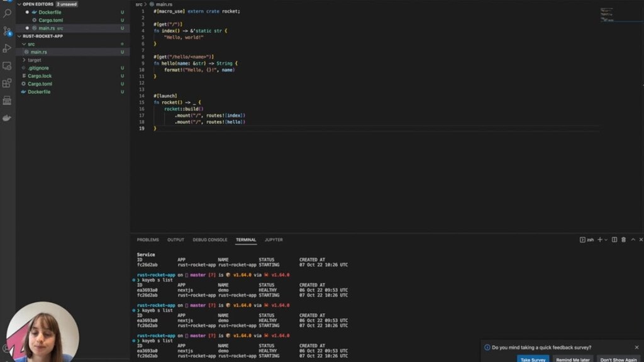This screenshot has width=644, height=362.
Task: Split the terminal panel
Action: [614, 239]
